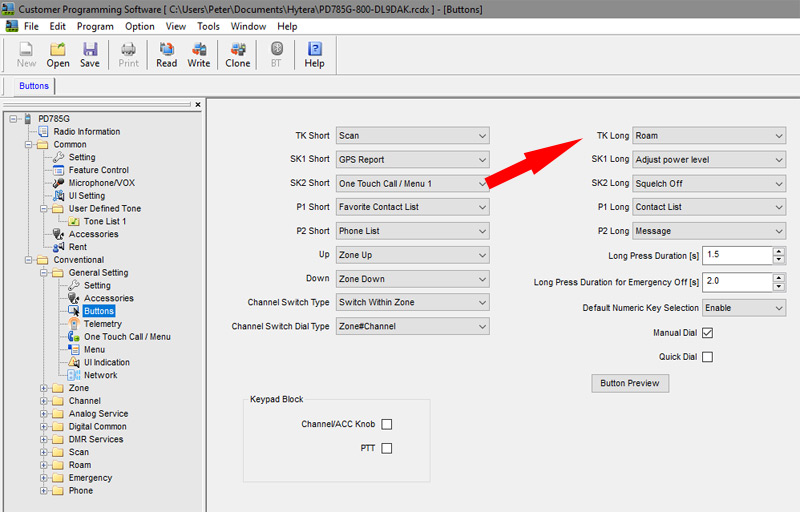Open TK Long dropdown
Viewport: 800px width, 512px height.
pos(709,136)
